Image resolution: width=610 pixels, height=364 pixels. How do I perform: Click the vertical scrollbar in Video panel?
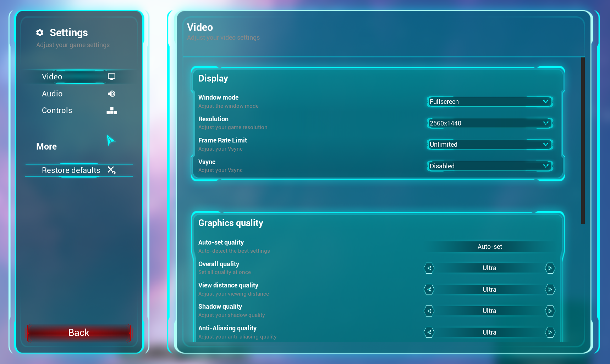(583, 141)
